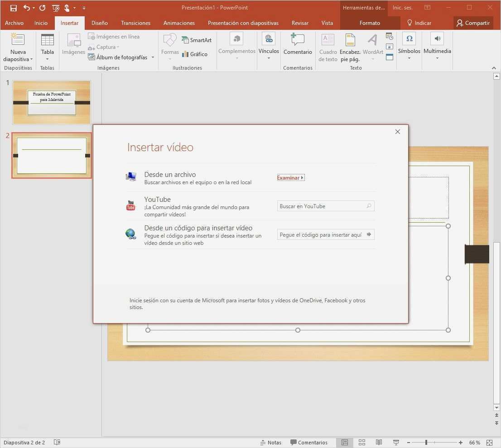Click the Save icon in quick access toolbar
This screenshot has width=501, height=448.
coord(14,8)
